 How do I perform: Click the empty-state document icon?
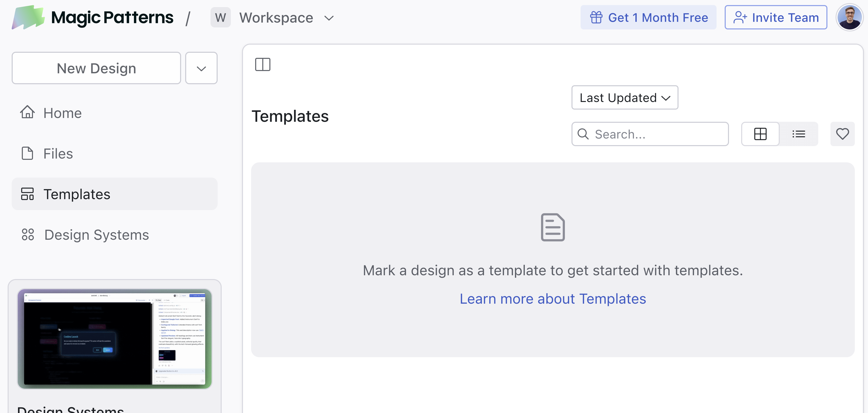coord(553,227)
